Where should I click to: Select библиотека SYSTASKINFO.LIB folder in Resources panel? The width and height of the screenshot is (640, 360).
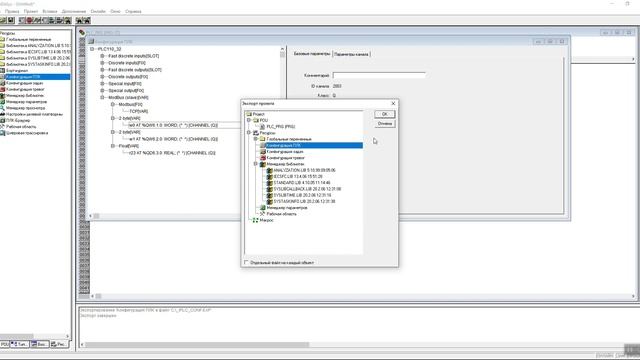38,64
